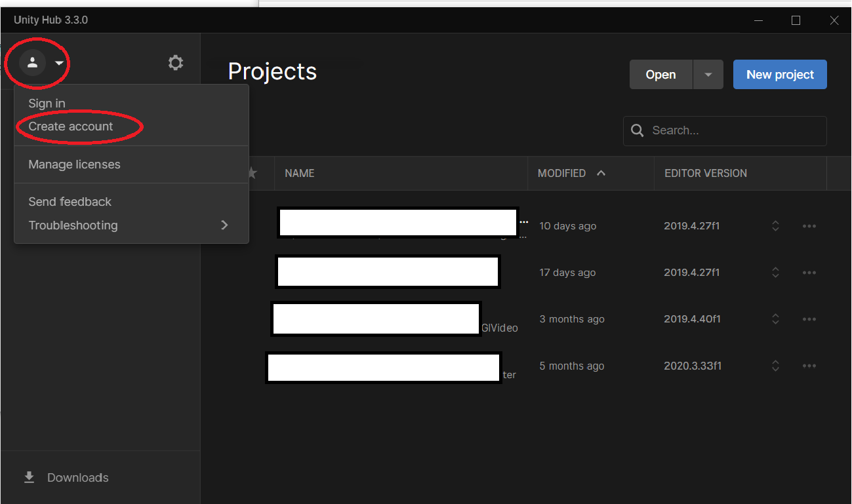This screenshot has width=852, height=504.
Task: Select Send feedback menu item
Action: 131,202
